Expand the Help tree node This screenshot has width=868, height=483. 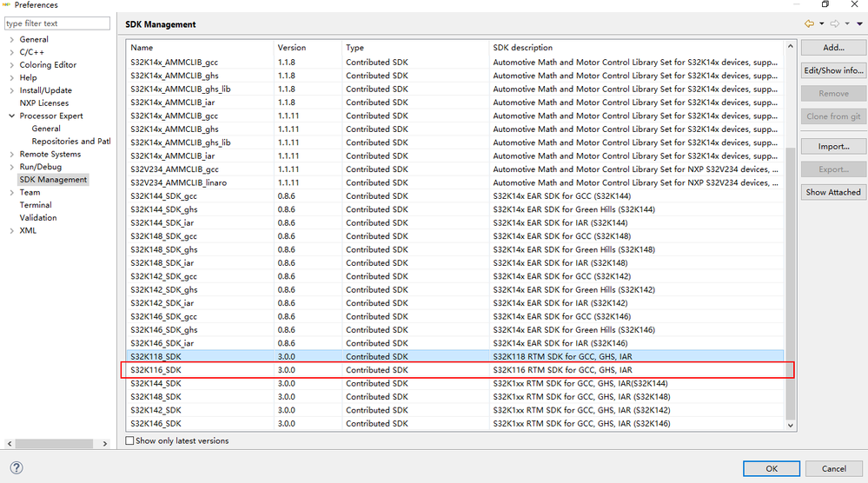tap(11, 77)
